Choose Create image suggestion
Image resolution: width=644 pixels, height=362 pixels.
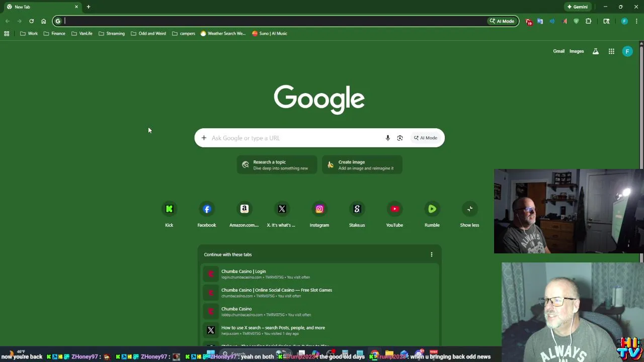(362, 165)
